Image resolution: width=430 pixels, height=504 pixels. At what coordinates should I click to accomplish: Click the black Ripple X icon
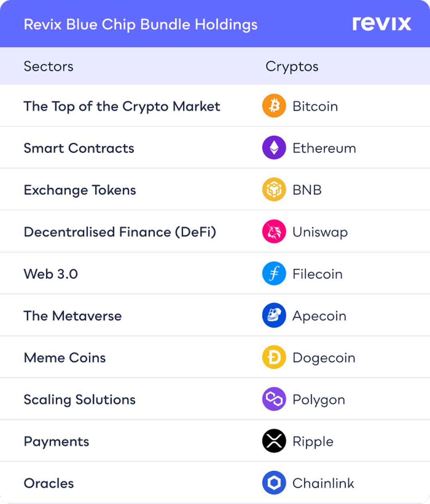274,441
